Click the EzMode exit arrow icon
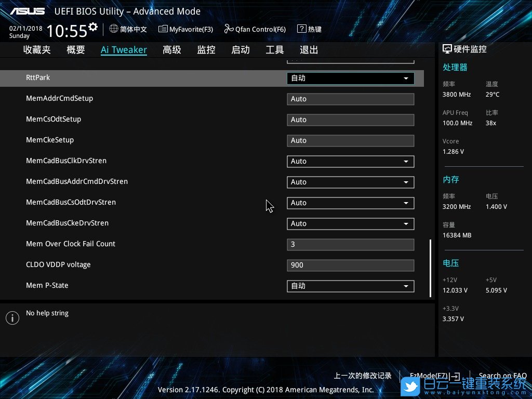Viewport: 532px width, 399px height. 455,376
